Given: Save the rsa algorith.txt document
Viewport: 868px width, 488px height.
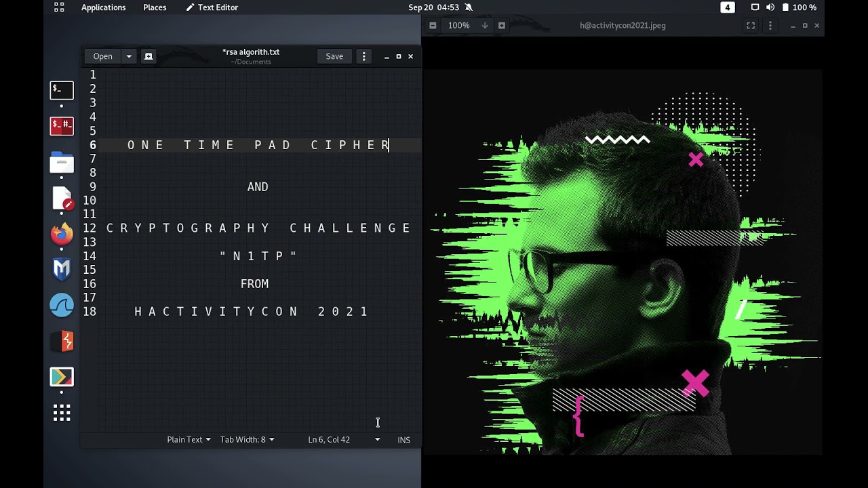Looking at the screenshot, I should [334, 56].
